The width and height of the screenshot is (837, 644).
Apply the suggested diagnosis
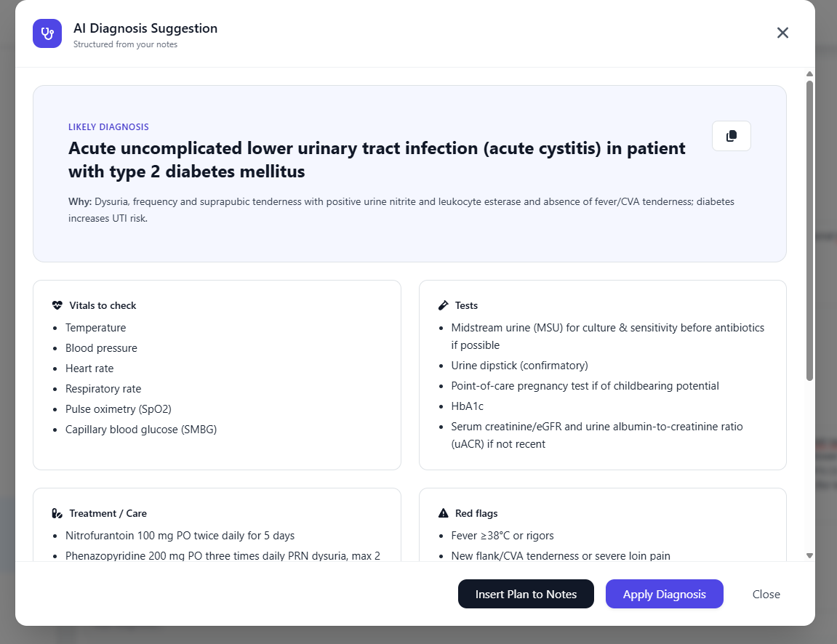tap(664, 594)
